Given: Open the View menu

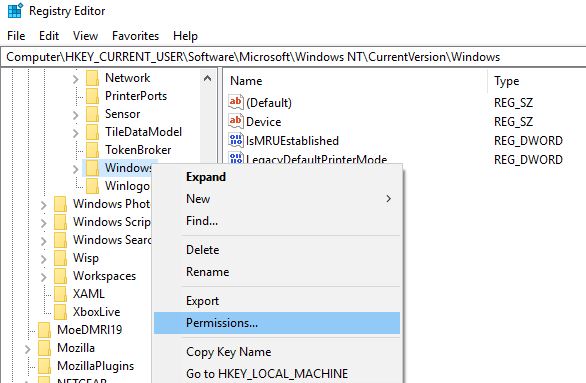Looking at the screenshot, I should (85, 36).
